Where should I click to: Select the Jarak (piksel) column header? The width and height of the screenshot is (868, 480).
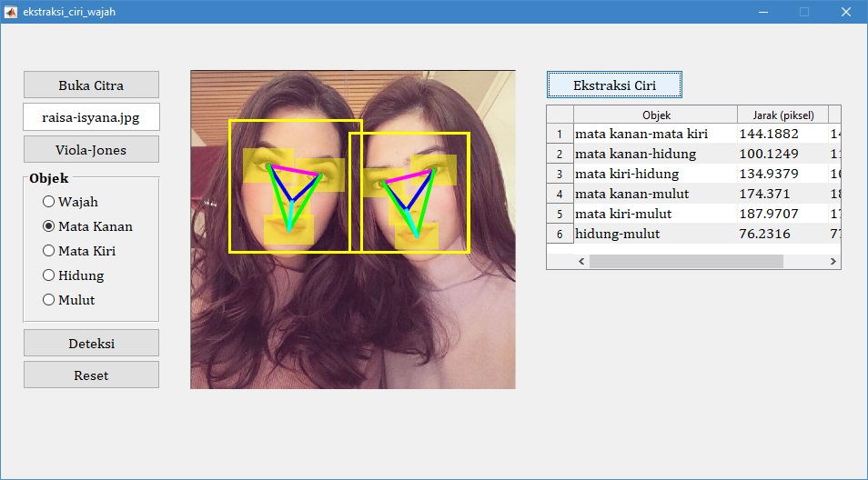(782, 115)
